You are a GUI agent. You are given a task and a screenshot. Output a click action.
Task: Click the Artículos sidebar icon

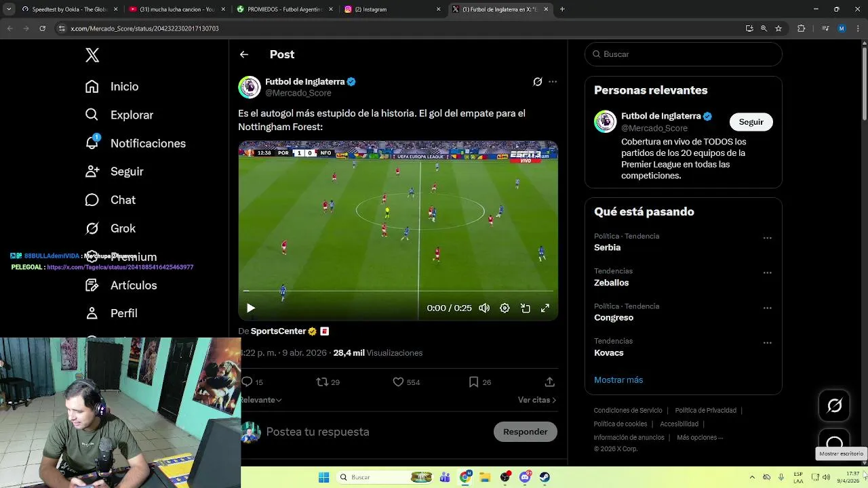(92, 285)
